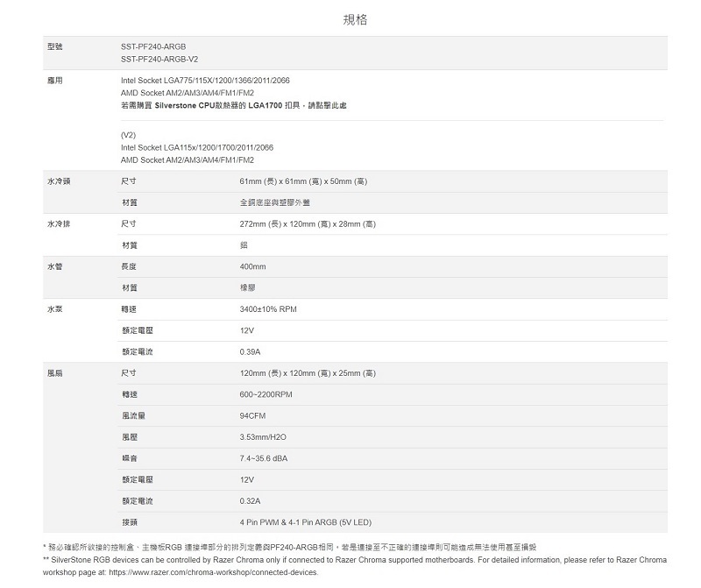Click the 7.4~35.6 dBA noise value

(264, 458)
